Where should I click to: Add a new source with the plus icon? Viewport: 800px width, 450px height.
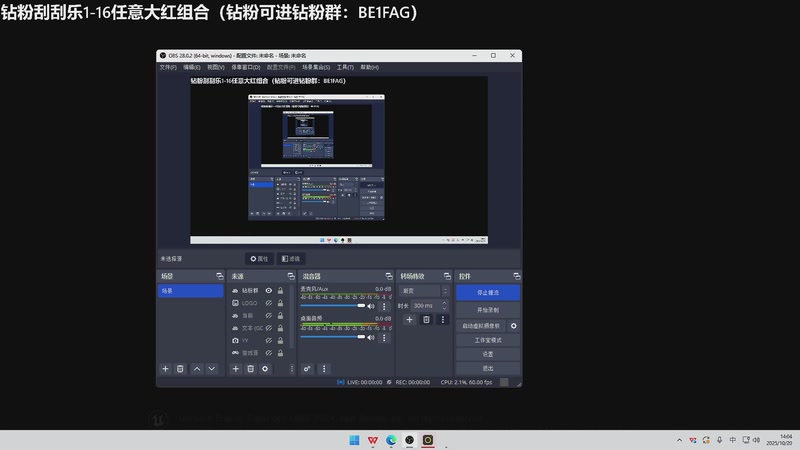click(x=236, y=369)
